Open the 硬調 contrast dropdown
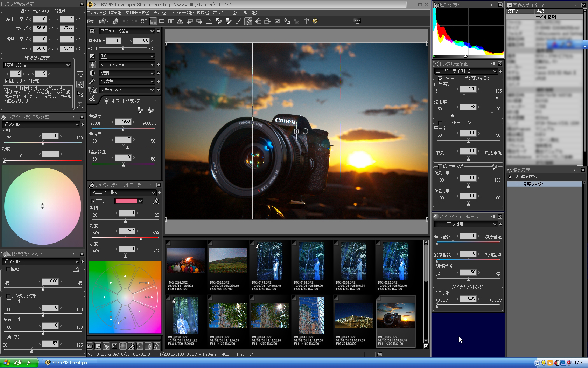Viewport: 588px width, 368px height. 127,73
